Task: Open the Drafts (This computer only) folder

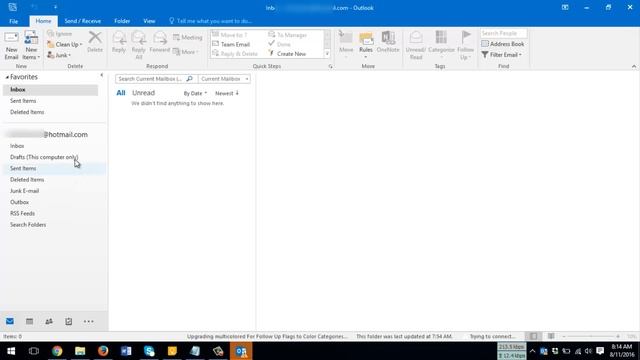Action: pos(44,157)
